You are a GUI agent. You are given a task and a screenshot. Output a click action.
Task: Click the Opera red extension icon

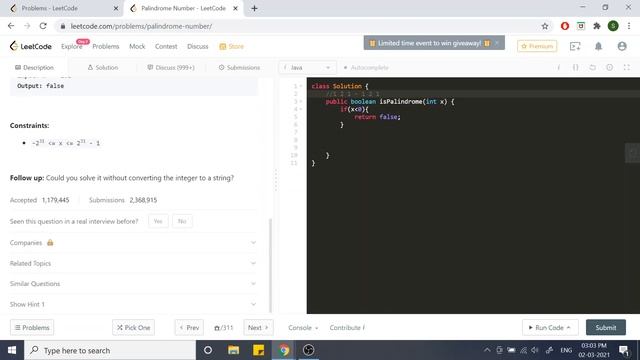click(564, 26)
